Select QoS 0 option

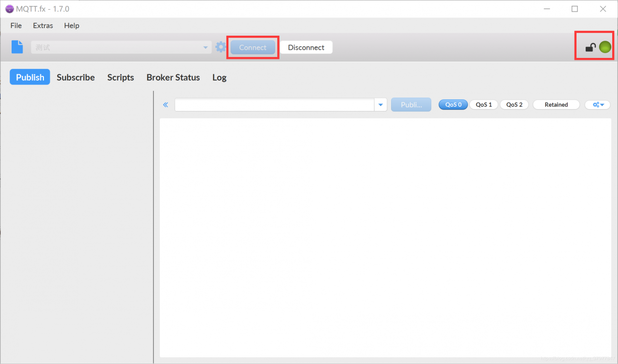pyautogui.click(x=453, y=105)
